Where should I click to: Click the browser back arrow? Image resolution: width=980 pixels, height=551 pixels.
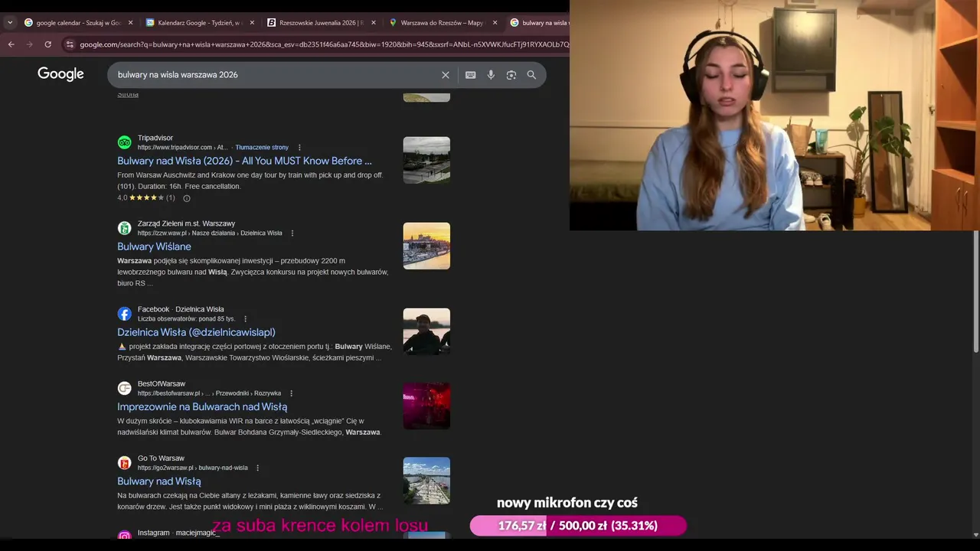click(x=11, y=44)
